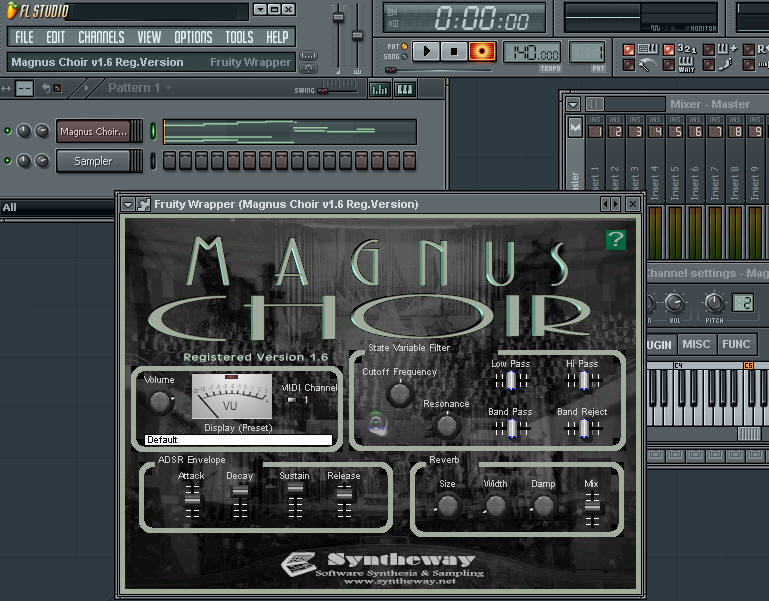Click the Reverb Damp knob
769x601 pixels.
tap(543, 506)
